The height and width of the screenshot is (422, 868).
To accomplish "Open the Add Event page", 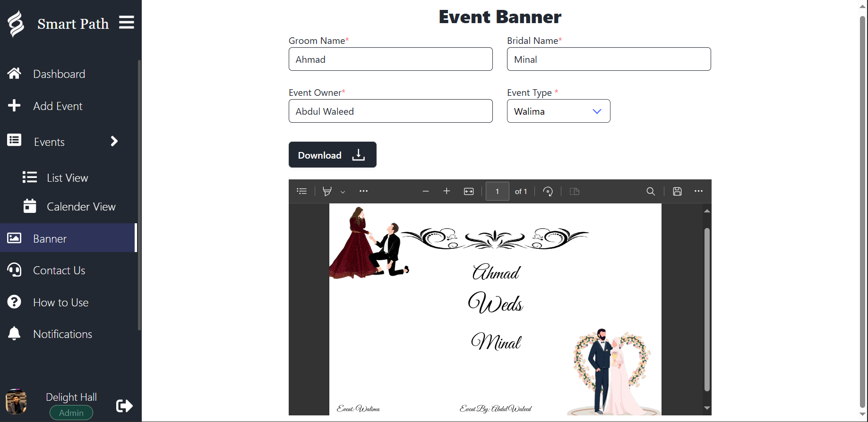I will (x=58, y=106).
